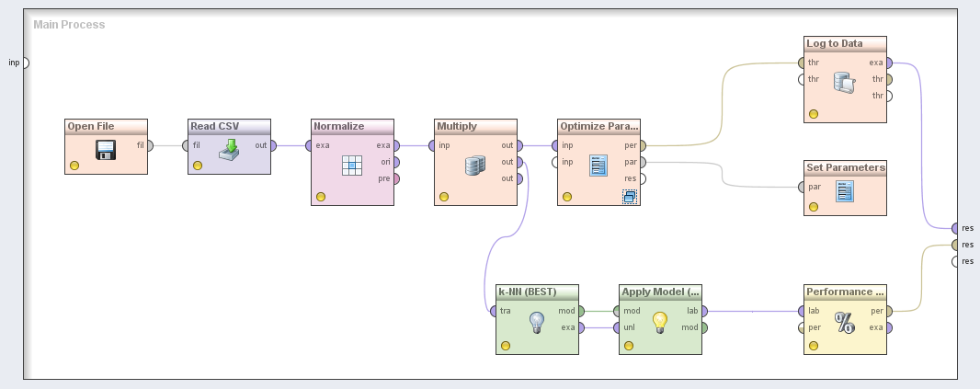The width and height of the screenshot is (980, 389).
Task: Click the unconnected bottom 'res' result port
Action: [955, 261]
